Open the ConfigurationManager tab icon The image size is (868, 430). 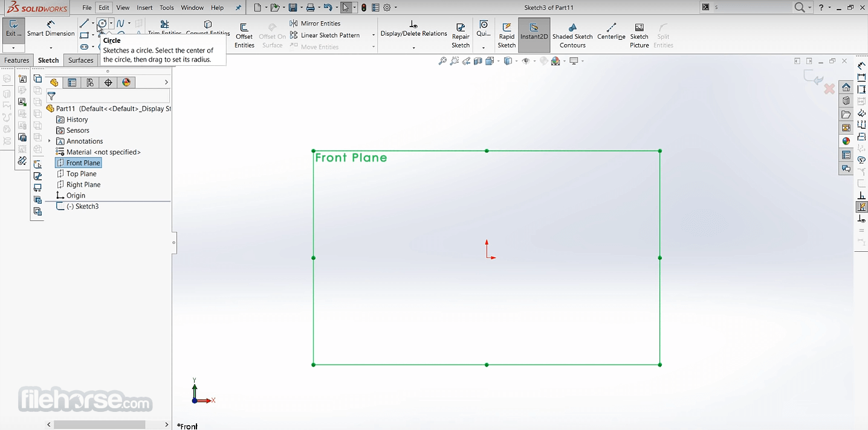pyautogui.click(x=90, y=83)
